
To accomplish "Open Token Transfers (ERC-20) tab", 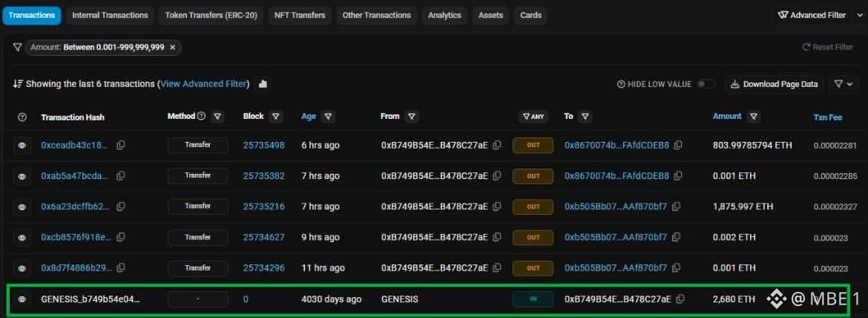I will (x=211, y=15).
